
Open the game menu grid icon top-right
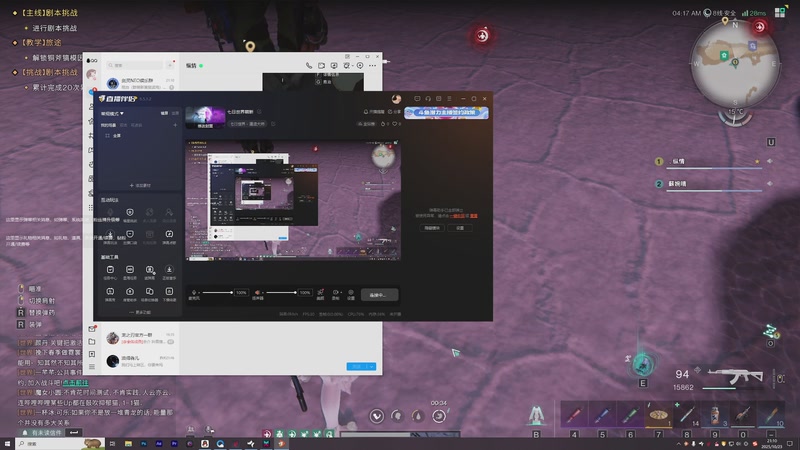pyautogui.click(x=780, y=12)
